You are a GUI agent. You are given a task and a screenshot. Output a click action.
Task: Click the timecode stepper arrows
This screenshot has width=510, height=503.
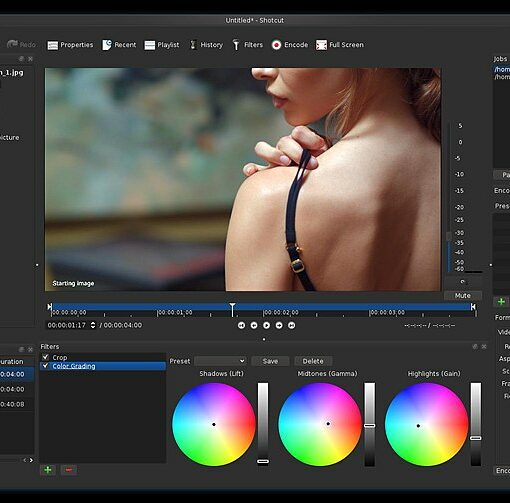[x=93, y=325]
